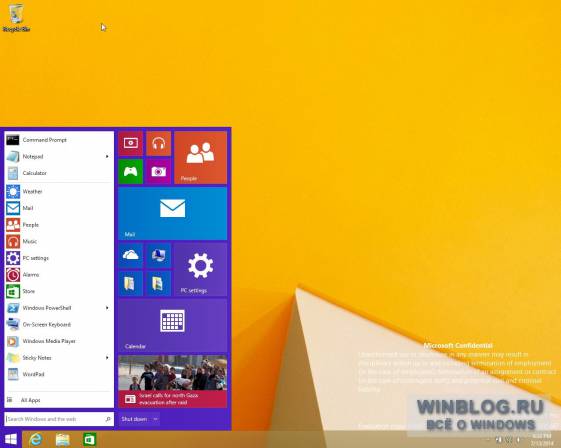Open the Video small tile
The image size is (561, 448).
[131, 143]
